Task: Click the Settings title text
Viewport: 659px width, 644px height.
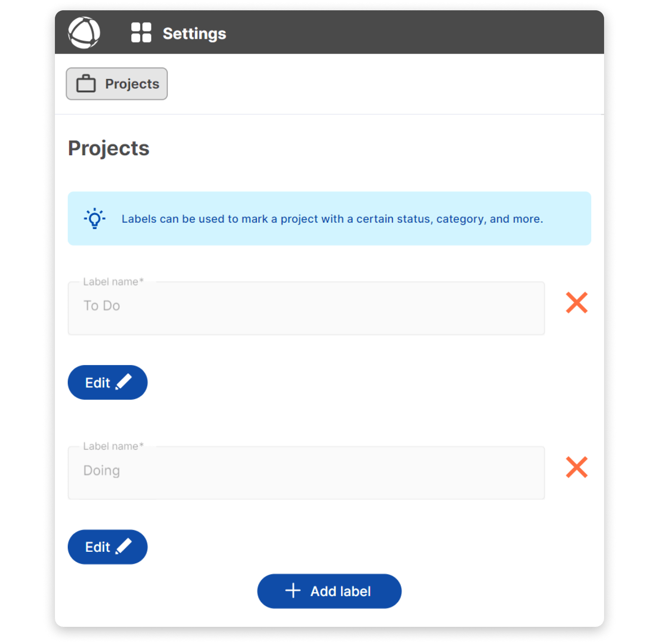Action: coord(194,33)
